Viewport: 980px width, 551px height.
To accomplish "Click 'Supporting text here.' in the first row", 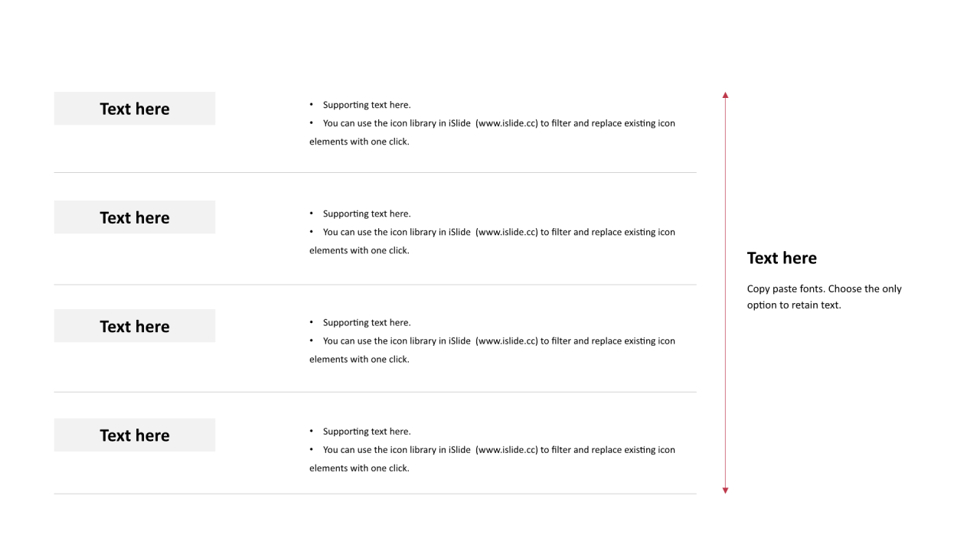I will point(367,105).
